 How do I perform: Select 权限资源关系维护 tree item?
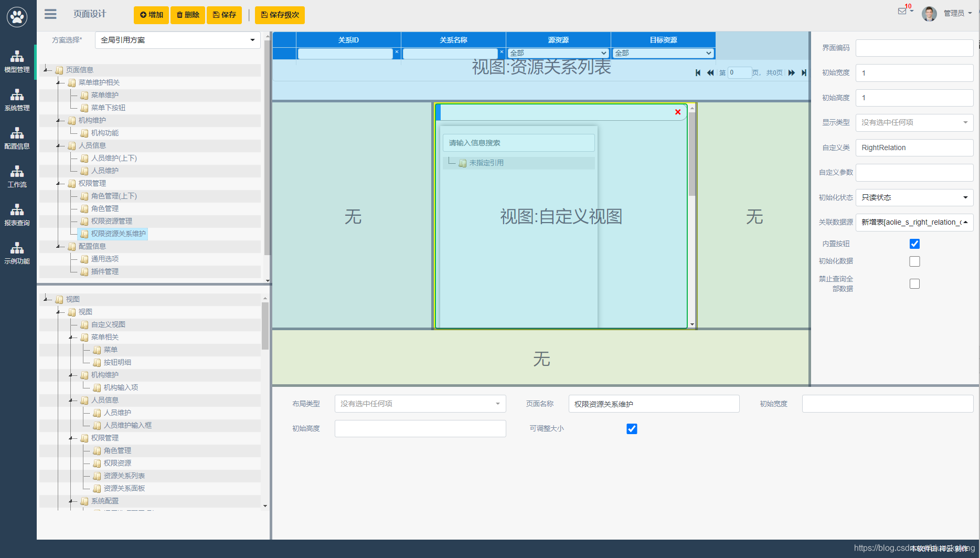(x=118, y=234)
